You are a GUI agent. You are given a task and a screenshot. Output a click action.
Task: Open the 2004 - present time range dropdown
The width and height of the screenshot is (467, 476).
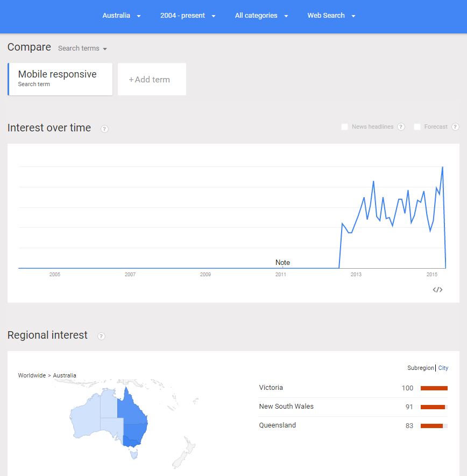(187, 16)
